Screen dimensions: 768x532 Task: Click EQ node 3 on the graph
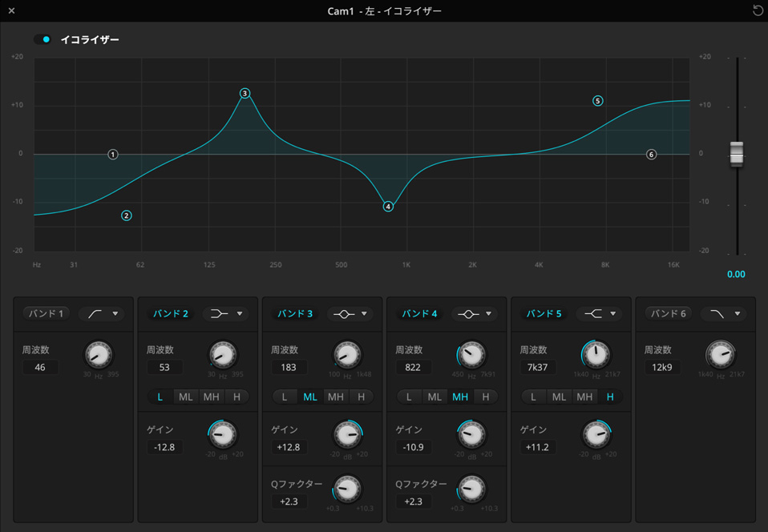(245, 94)
